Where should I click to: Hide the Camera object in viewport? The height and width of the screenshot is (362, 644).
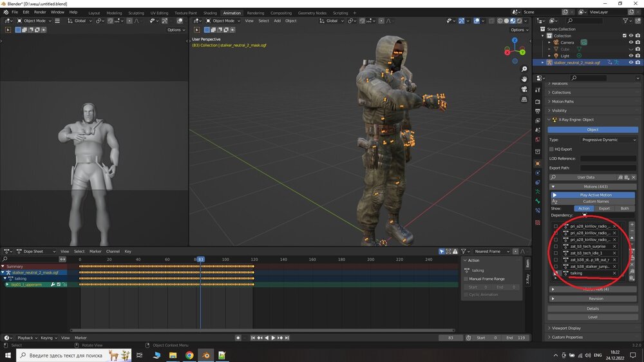click(630, 43)
